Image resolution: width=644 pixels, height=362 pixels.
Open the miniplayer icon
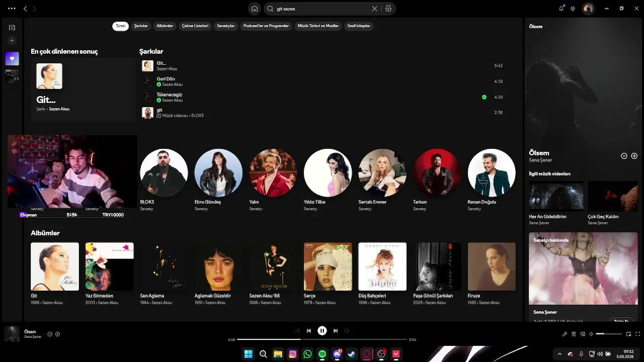pos(628,334)
